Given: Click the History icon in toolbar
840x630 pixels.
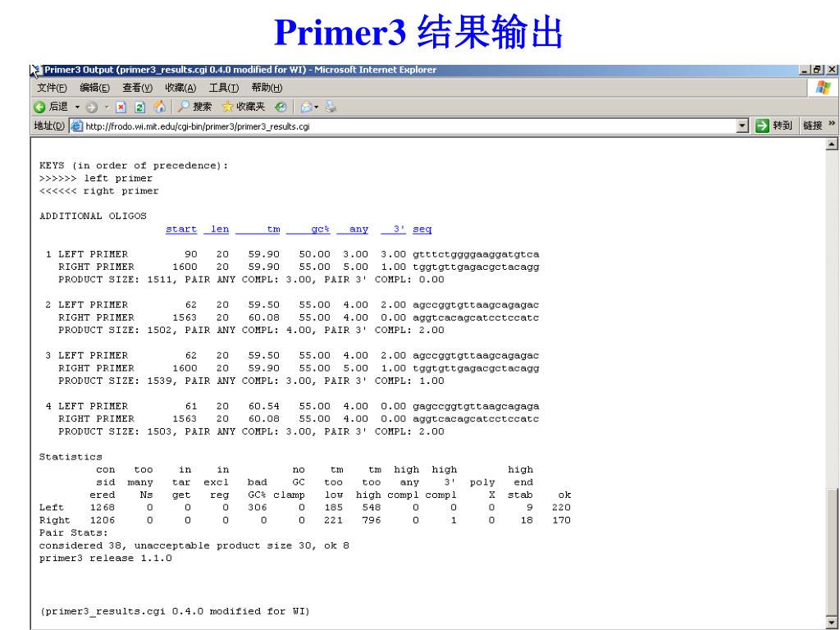Looking at the screenshot, I should 281,107.
